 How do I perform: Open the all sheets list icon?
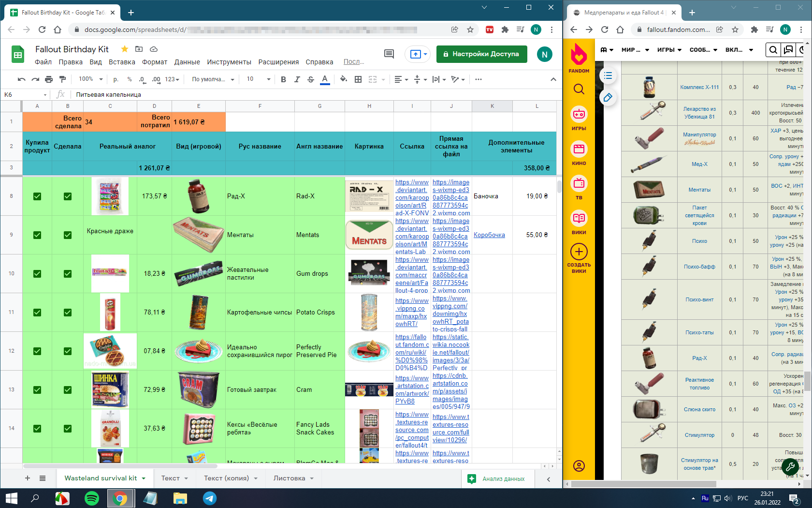coord(43,478)
